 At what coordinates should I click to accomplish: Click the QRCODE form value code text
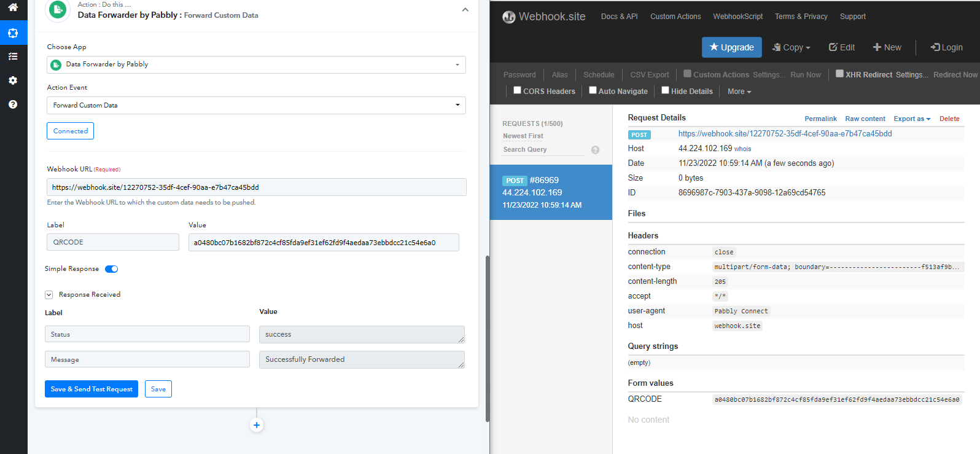(837, 400)
